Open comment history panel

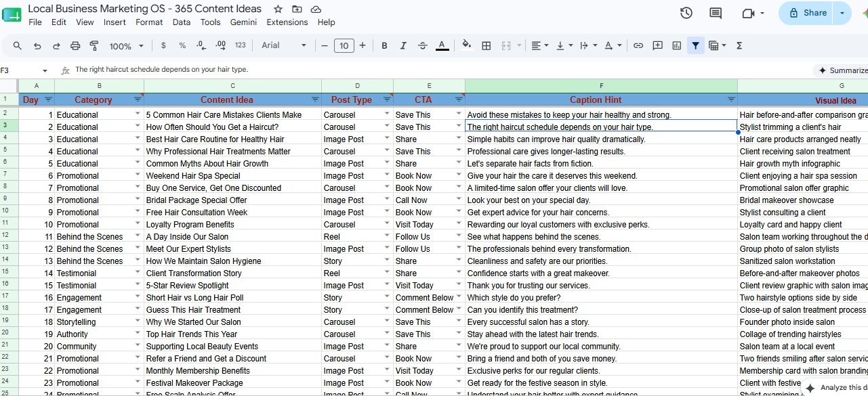point(716,13)
